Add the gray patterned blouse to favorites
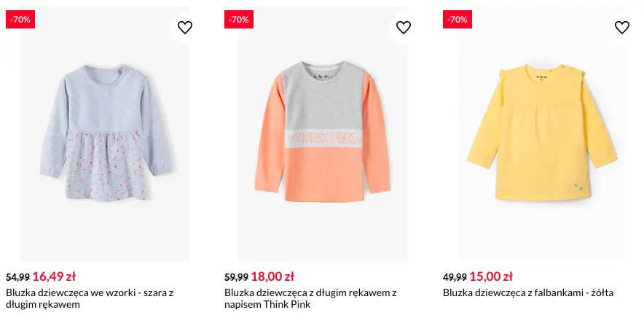 click(x=185, y=28)
